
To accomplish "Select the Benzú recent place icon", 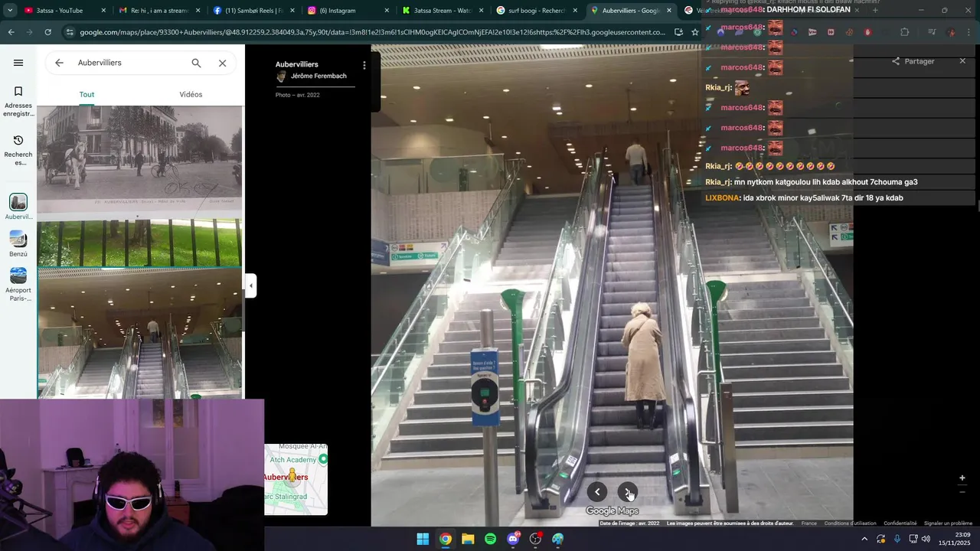I will pos(18,239).
